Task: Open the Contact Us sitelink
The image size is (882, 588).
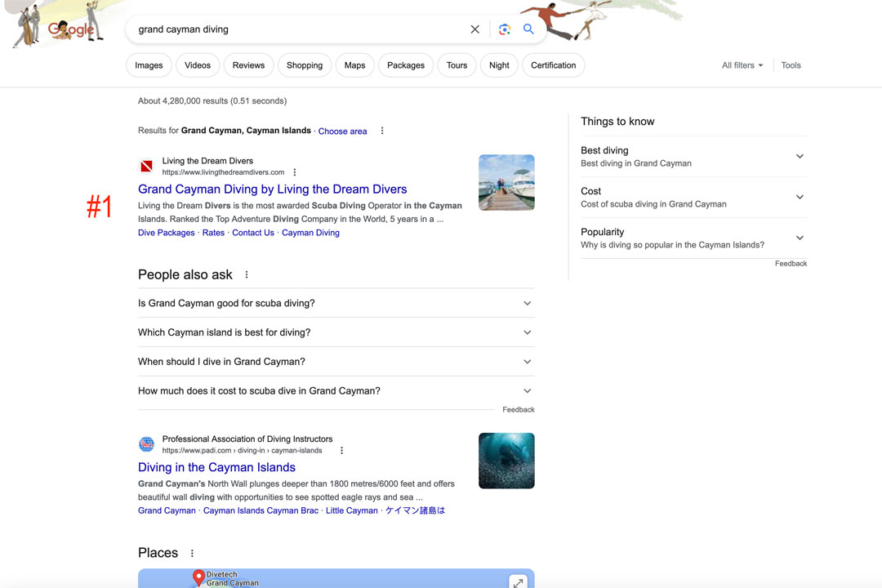Action: tap(253, 233)
